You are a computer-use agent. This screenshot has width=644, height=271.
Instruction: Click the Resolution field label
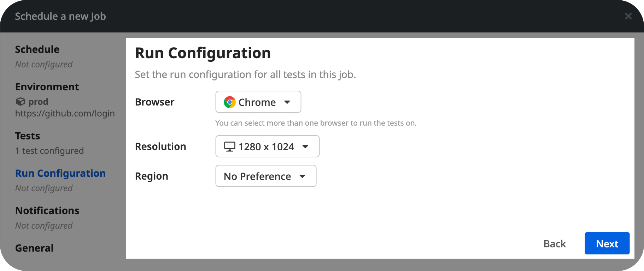[x=160, y=146]
